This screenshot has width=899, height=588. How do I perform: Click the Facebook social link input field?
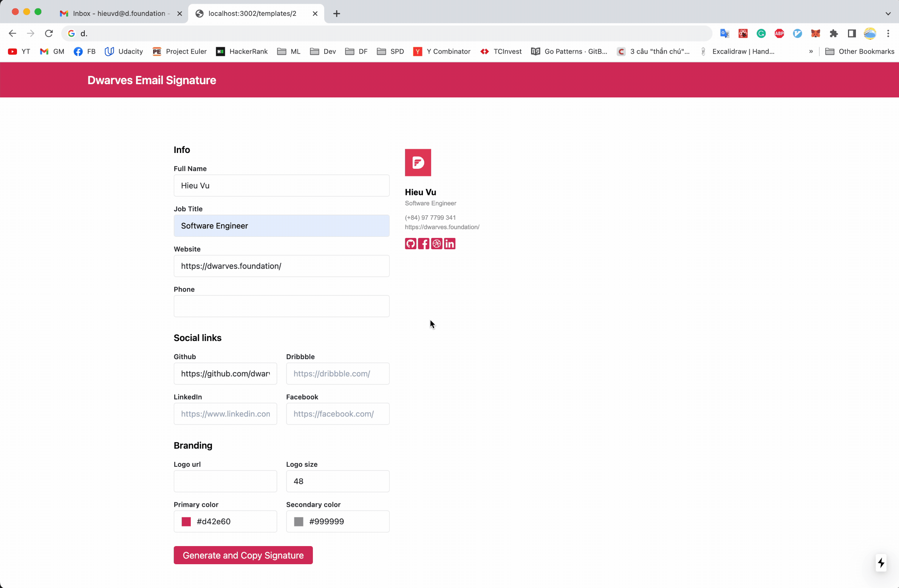click(x=337, y=414)
